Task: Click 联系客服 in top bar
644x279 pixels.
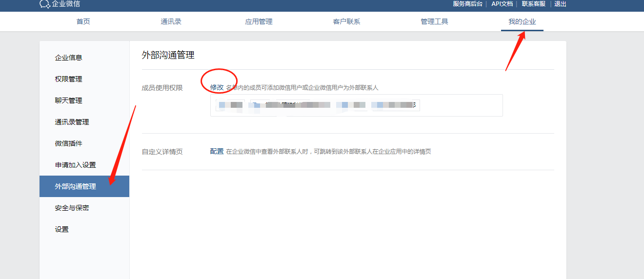Action: tap(534, 4)
